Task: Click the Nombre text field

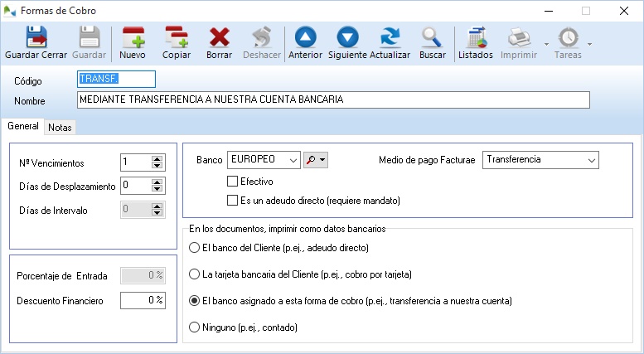Action: pyautogui.click(x=333, y=99)
